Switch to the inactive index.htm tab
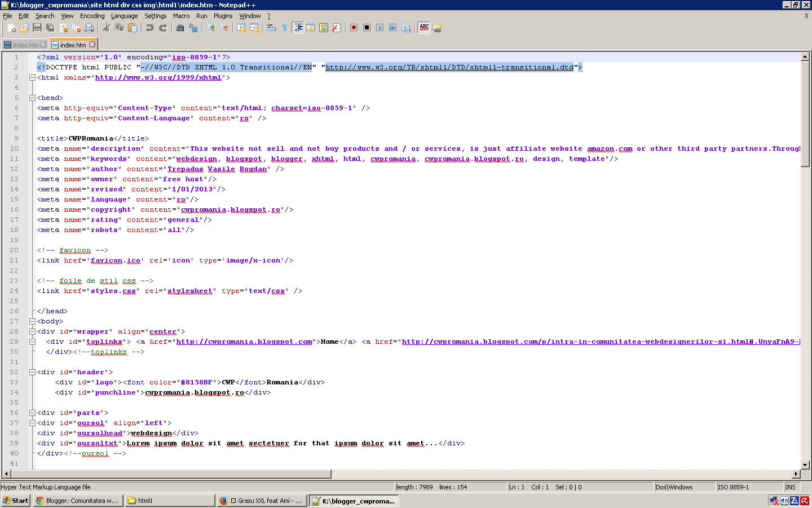The width and height of the screenshot is (812, 508). coord(25,45)
